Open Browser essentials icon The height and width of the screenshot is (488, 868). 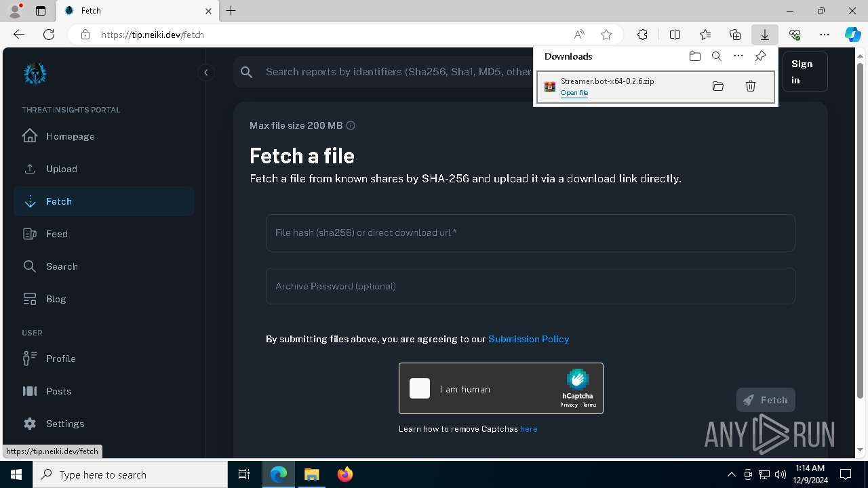(795, 35)
